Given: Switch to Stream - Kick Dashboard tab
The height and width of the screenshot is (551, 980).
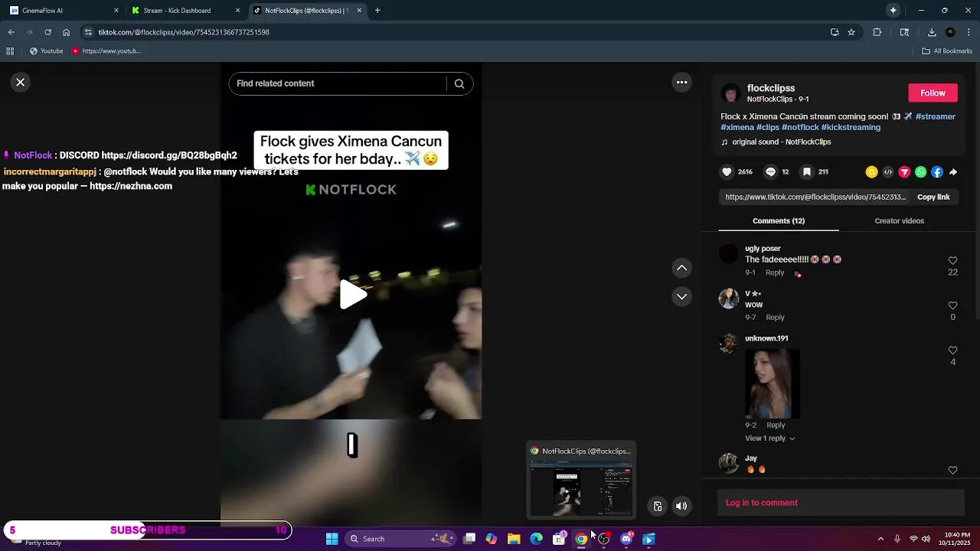Looking at the screenshot, I should coord(185,11).
